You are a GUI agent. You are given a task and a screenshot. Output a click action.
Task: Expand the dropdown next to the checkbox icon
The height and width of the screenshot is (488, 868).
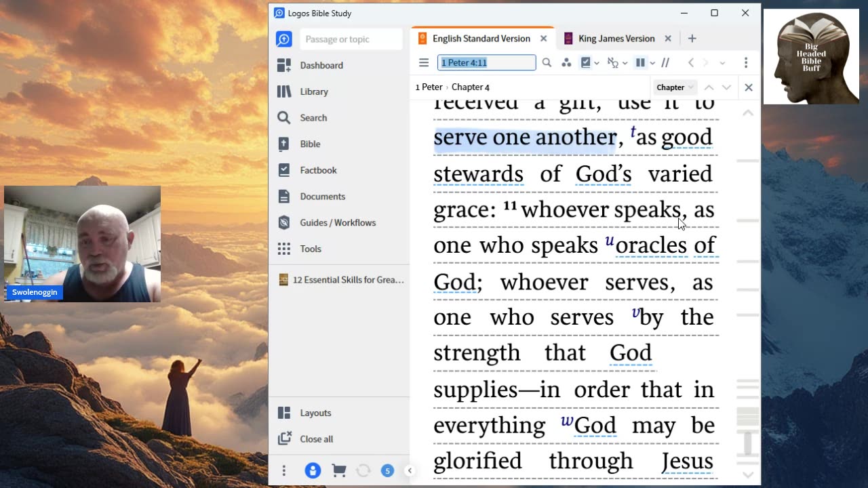point(597,62)
